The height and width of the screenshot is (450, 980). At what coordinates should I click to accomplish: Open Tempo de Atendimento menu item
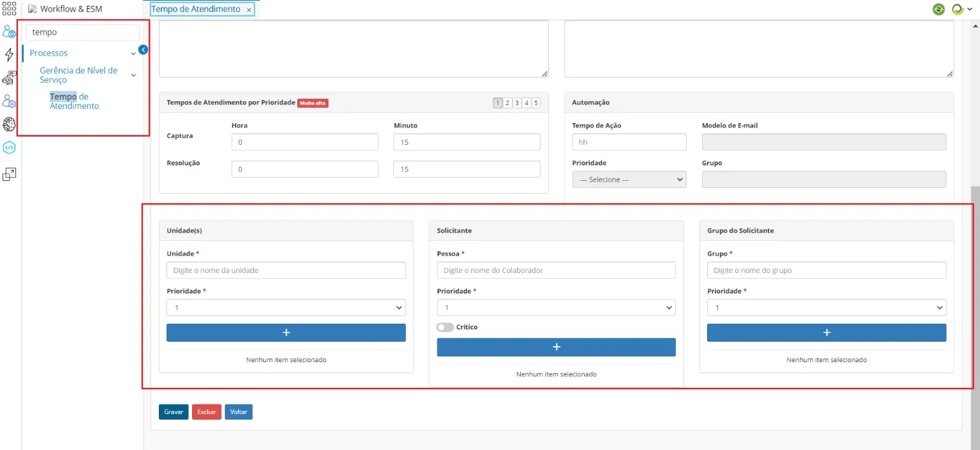tap(74, 101)
